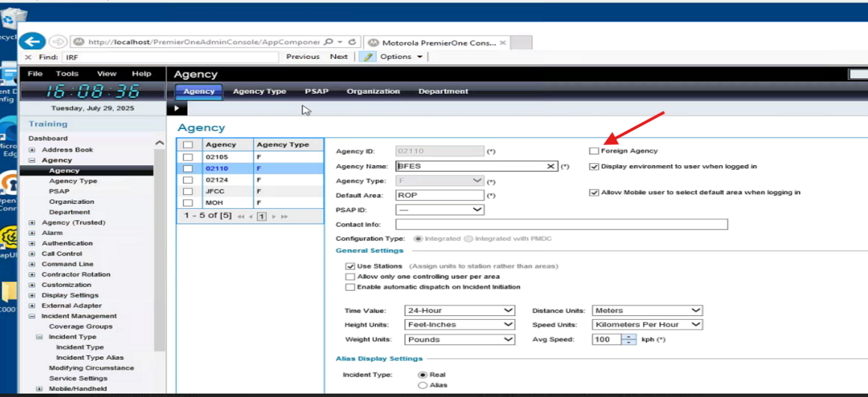The height and width of the screenshot is (397, 868).
Task: Uncheck the Use Stations checkbox
Action: point(350,266)
